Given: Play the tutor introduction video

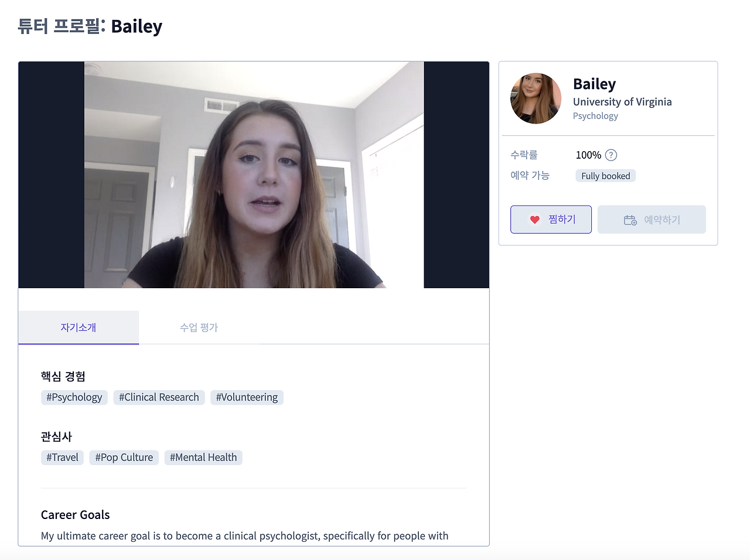Looking at the screenshot, I should pyautogui.click(x=254, y=175).
